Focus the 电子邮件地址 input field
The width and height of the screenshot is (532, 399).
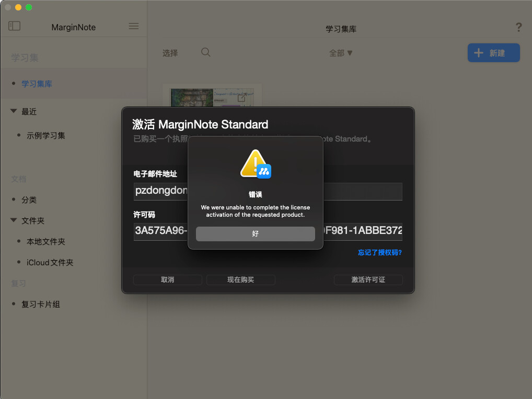pos(268,191)
